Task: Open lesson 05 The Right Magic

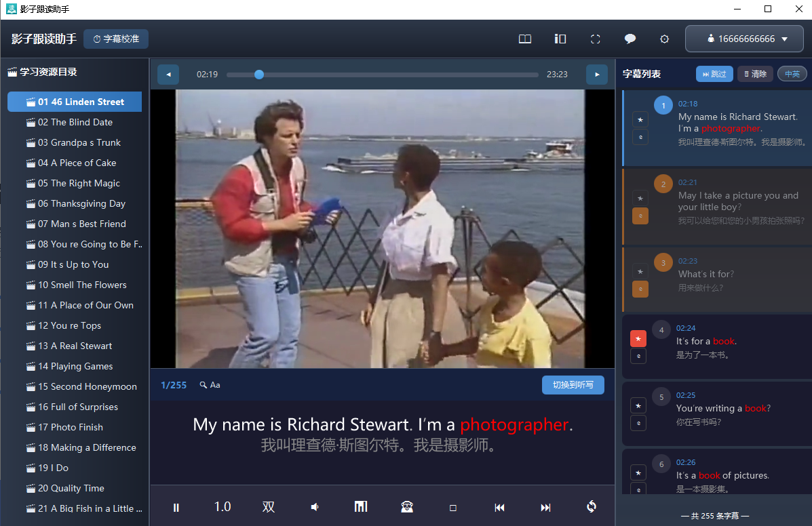Action: (75, 183)
